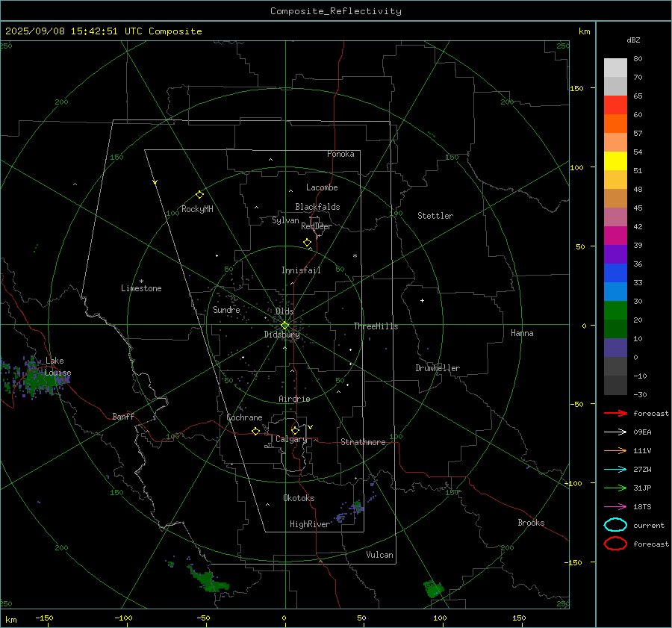Select the yellow diamond marker above Calgary
Screen dimensions: 672x628
point(295,430)
